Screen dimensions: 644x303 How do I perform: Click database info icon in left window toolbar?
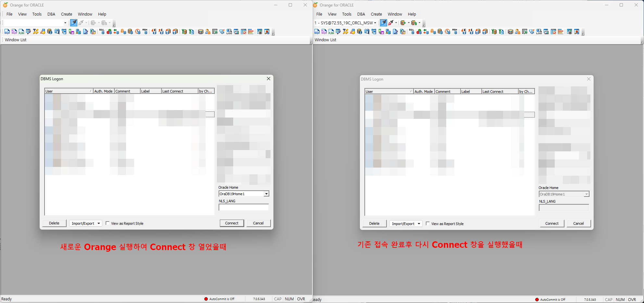pyautogui.click(x=50, y=32)
